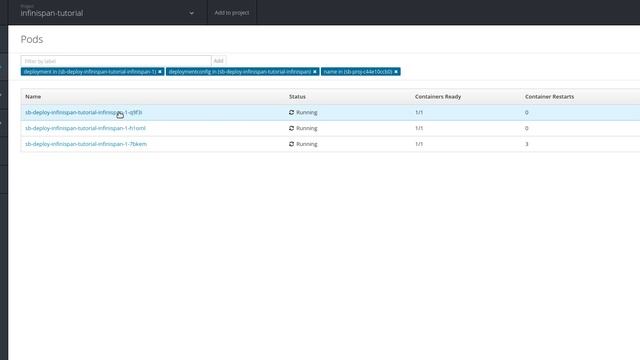Click Containers Ready 1/1 in q9f3t row
This screenshot has width=640, height=360.
tap(419, 112)
